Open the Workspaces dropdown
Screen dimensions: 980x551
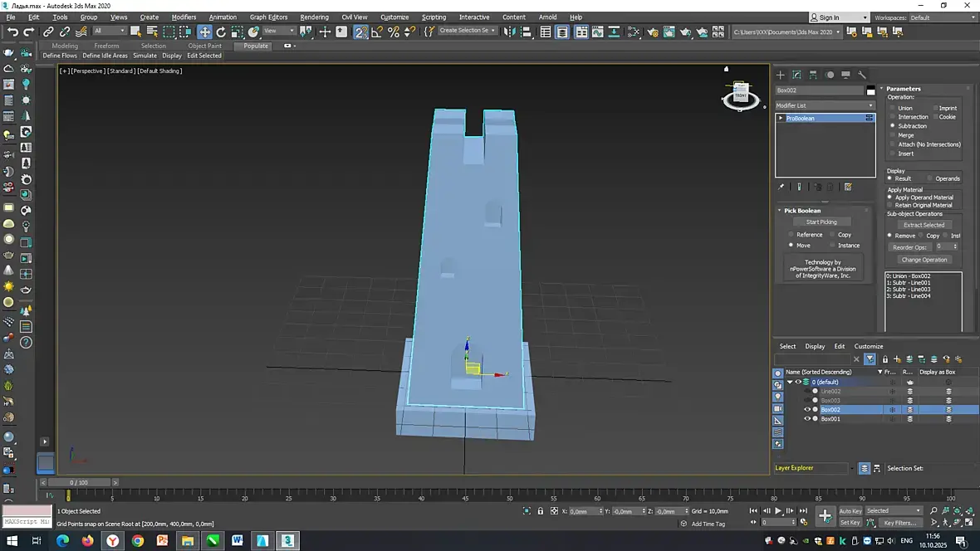coord(942,17)
